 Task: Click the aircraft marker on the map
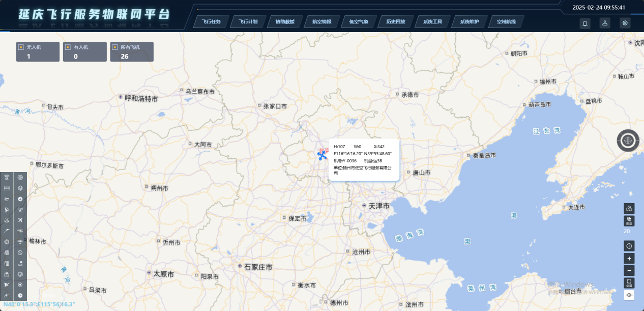pyautogui.click(x=321, y=155)
